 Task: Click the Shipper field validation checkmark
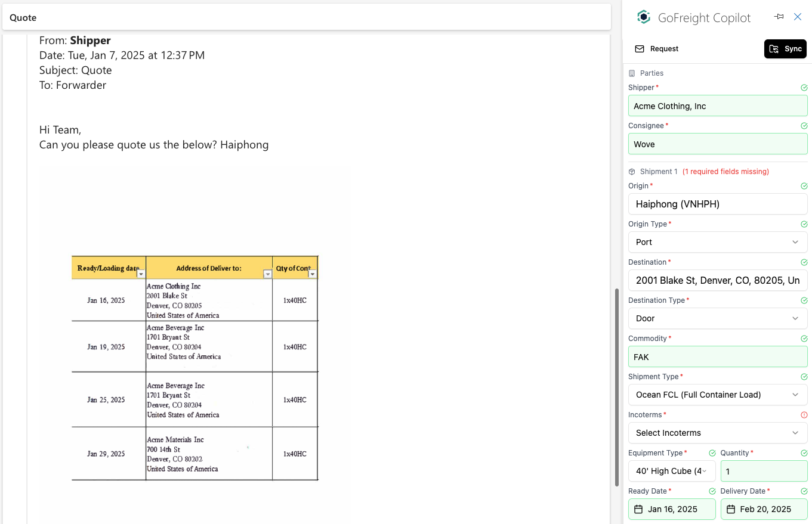(x=804, y=88)
